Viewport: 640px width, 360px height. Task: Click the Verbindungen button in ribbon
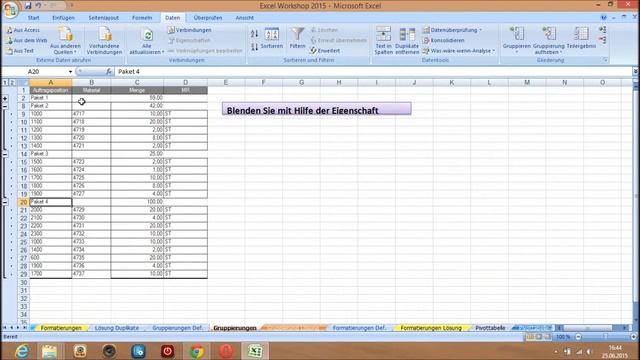(x=190, y=30)
